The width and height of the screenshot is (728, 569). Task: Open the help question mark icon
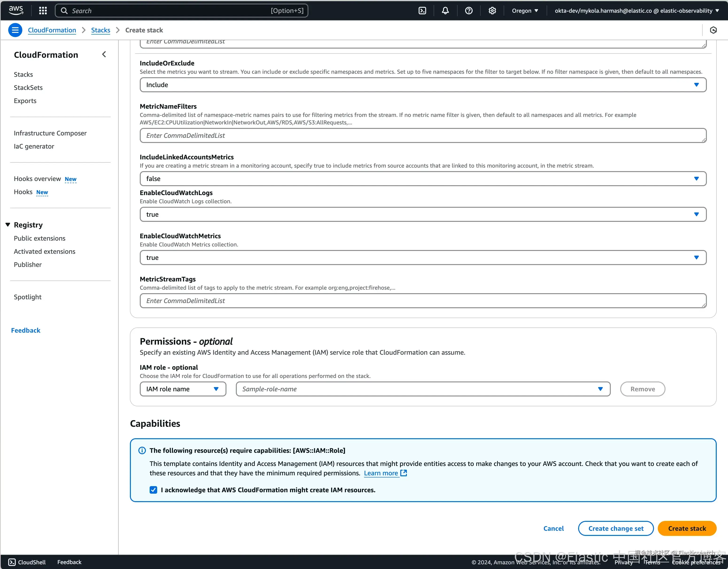469,11
